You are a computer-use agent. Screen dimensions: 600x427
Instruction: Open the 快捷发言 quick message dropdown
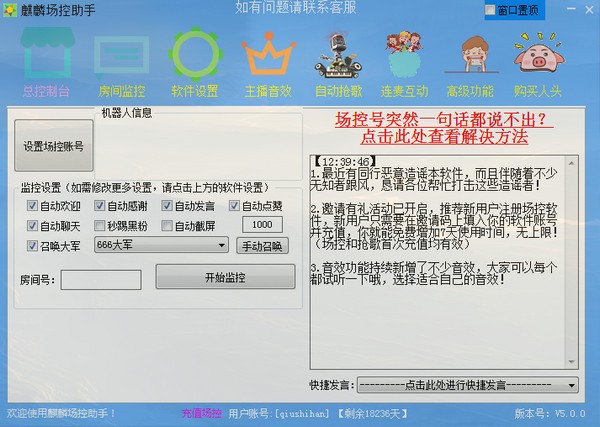(x=571, y=385)
